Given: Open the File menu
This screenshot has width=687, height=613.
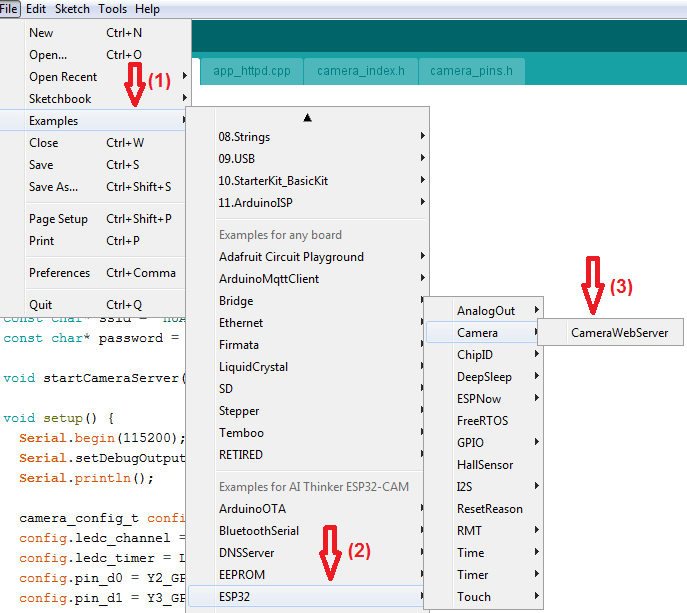Looking at the screenshot, I should pos(9,9).
